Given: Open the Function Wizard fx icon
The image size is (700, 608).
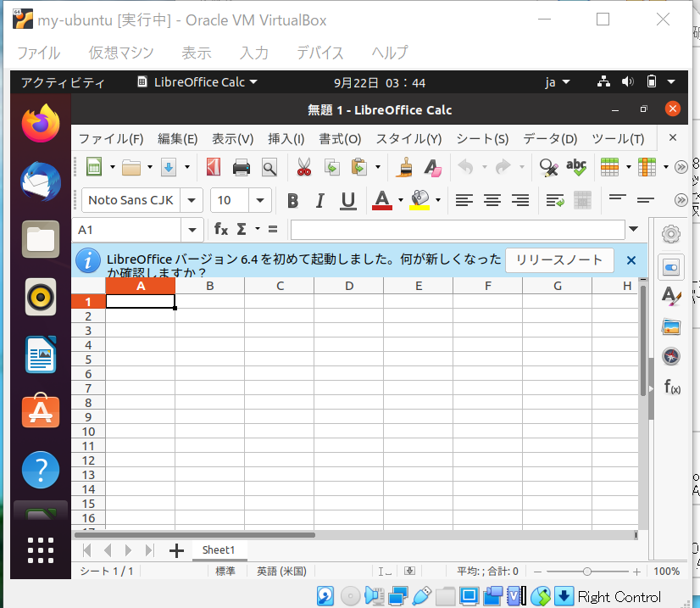Looking at the screenshot, I should coord(221,229).
